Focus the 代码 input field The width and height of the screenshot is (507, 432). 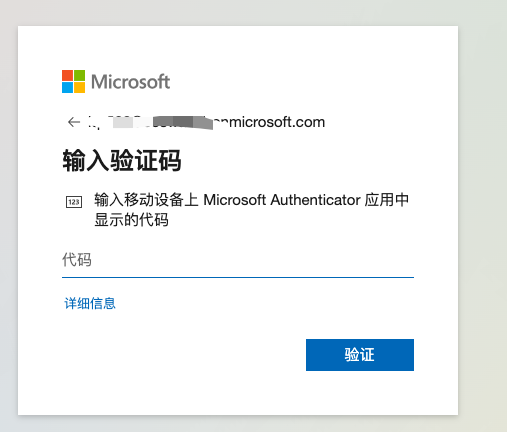coord(238,260)
